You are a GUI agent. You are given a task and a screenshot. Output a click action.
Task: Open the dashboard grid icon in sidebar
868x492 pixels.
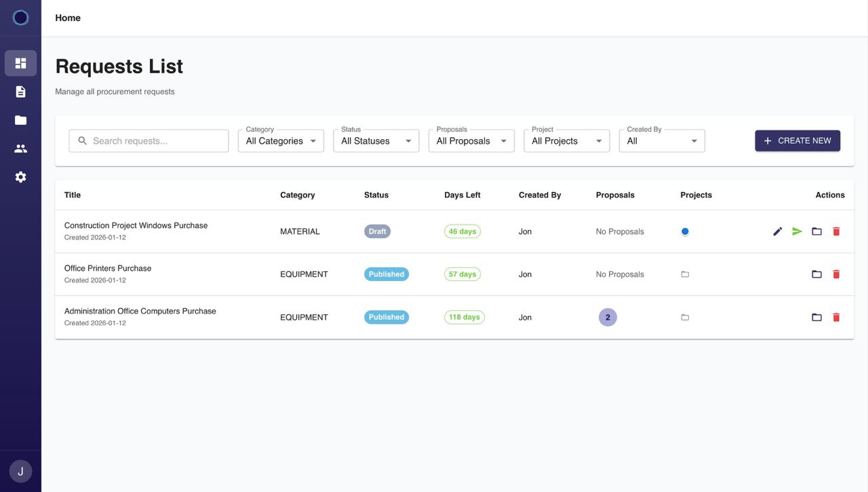pyautogui.click(x=20, y=63)
